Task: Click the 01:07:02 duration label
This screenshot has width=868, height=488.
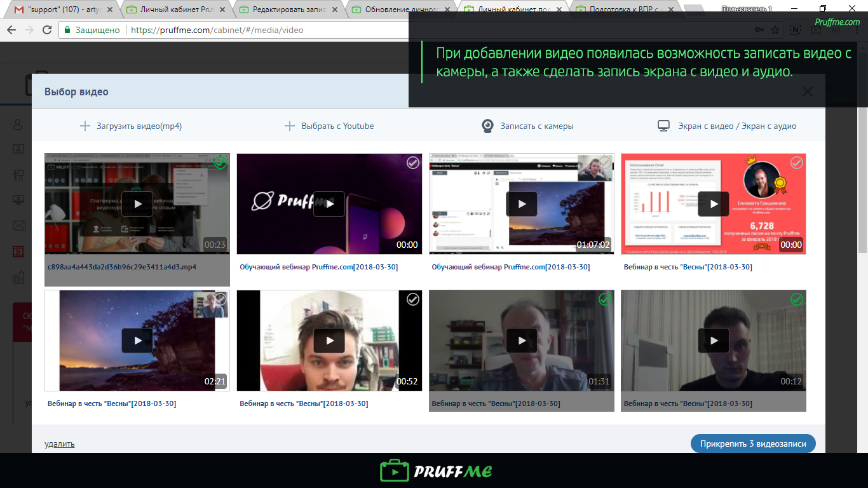Action: pos(593,245)
